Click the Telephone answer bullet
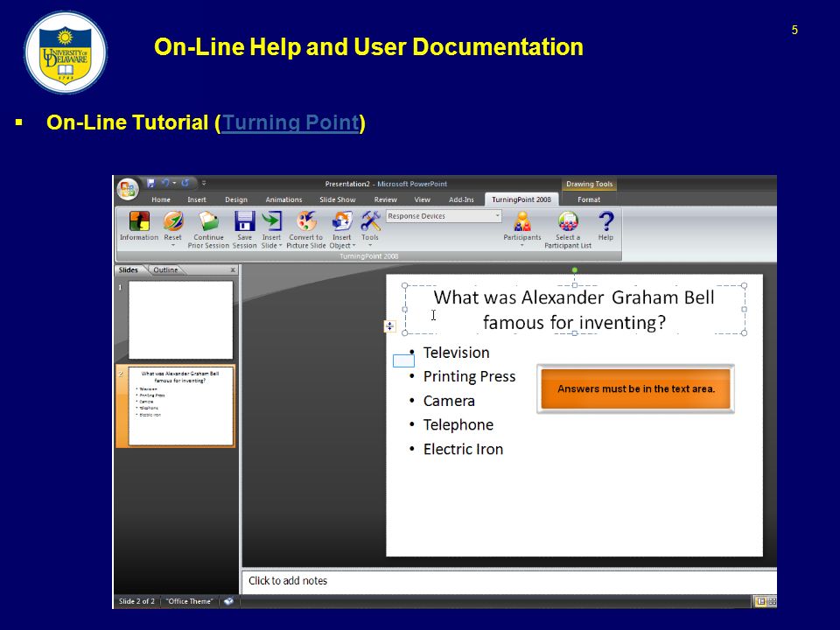Image resolution: width=840 pixels, height=630 pixels. click(458, 425)
